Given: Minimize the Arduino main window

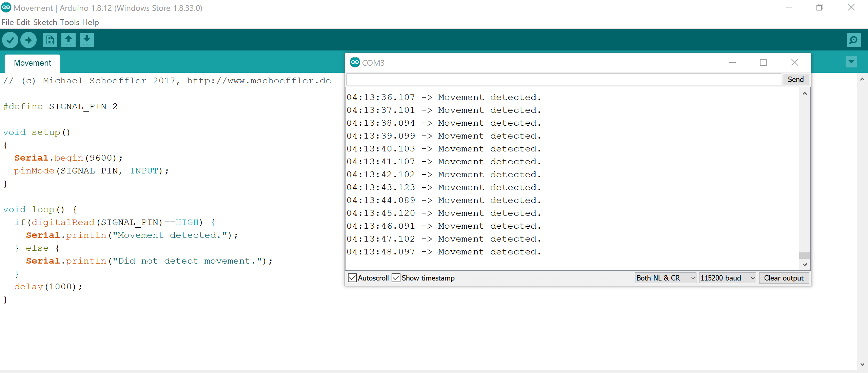Looking at the screenshot, I should pos(789,7).
